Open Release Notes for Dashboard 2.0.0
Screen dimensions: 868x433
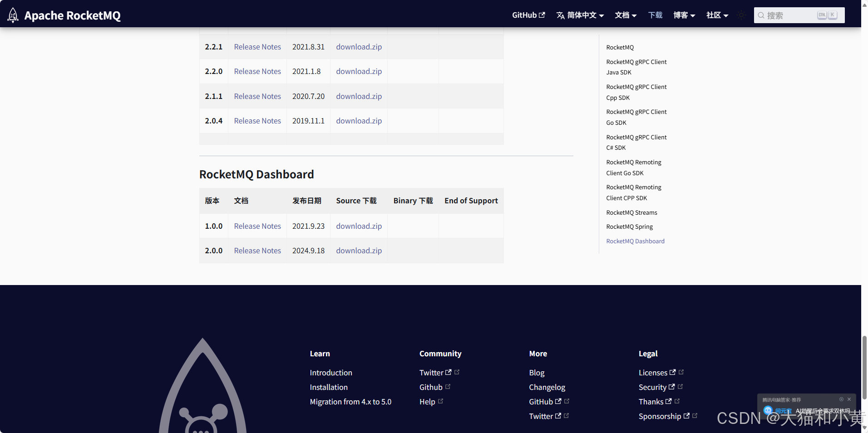click(257, 251)
